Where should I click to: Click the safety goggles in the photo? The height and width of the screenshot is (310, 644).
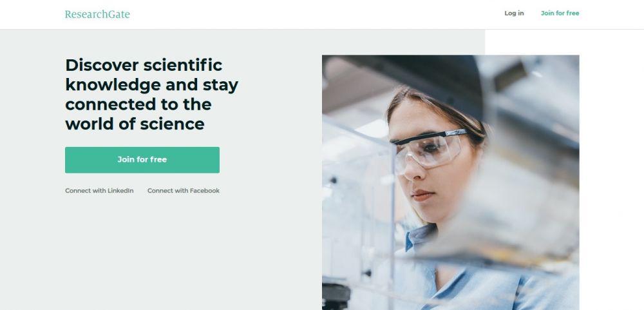(x=430, y=149)
